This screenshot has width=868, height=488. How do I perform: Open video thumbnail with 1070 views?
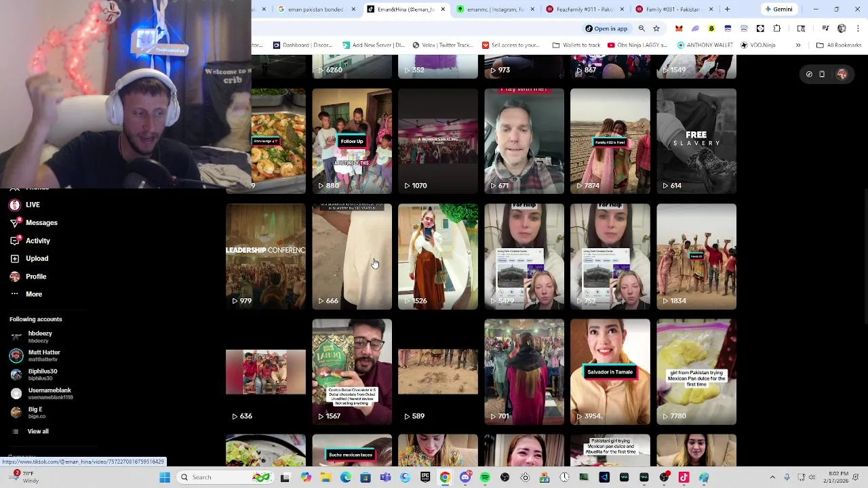438,141
